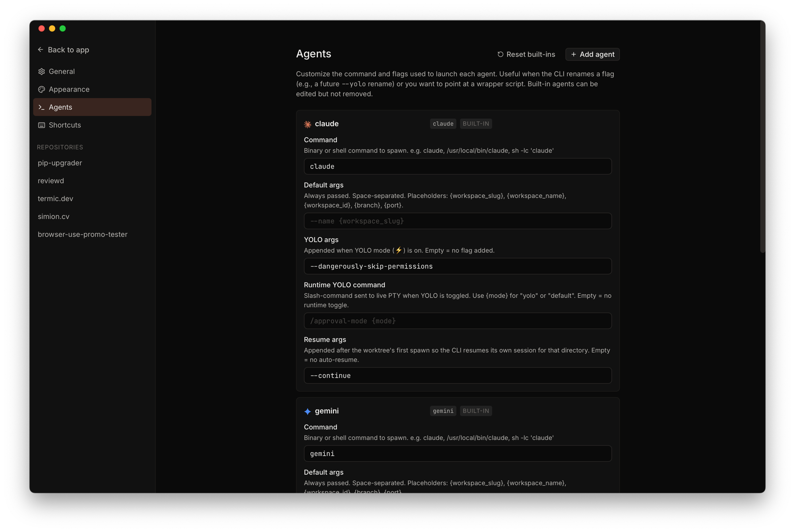The height and width of the screenshot is (532, 795).
Task: Click the Agents page heading
Action: [313, 54]
